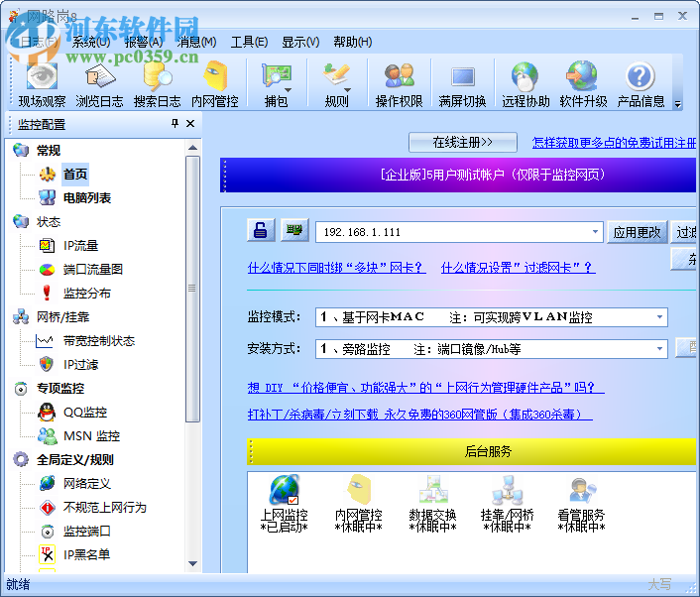This screenshot has width=700, height=597.
Task: Click the 网桥/挂靠 tree group
Action: 62,317
